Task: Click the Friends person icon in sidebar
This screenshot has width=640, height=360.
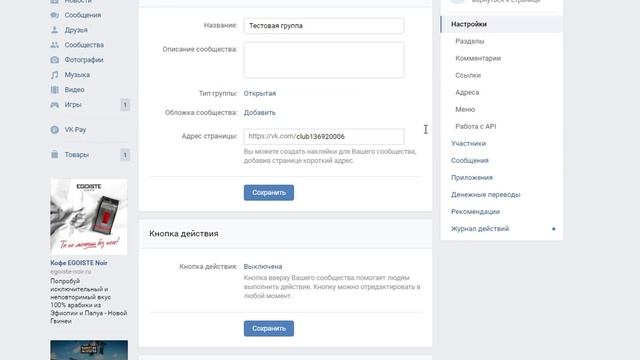Action: coord(55,30)
